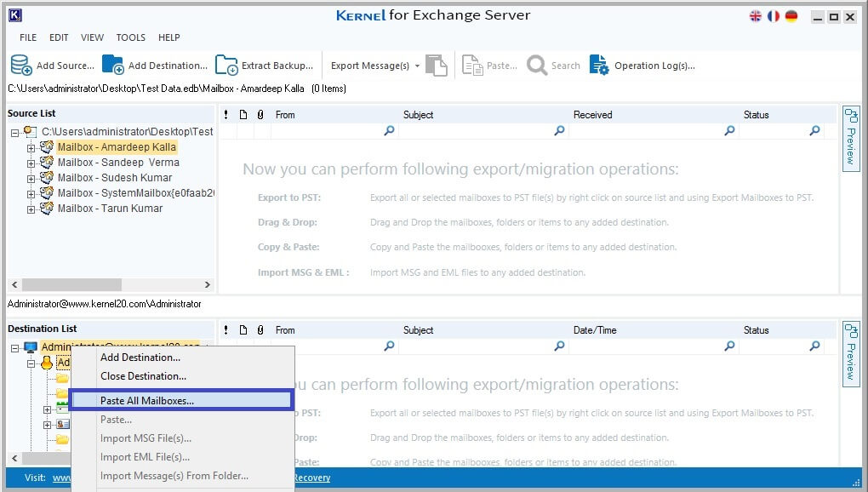Screen dimensions: 868x492
Task: Click source Subject column search magnifier
Action: pos(560,130)
